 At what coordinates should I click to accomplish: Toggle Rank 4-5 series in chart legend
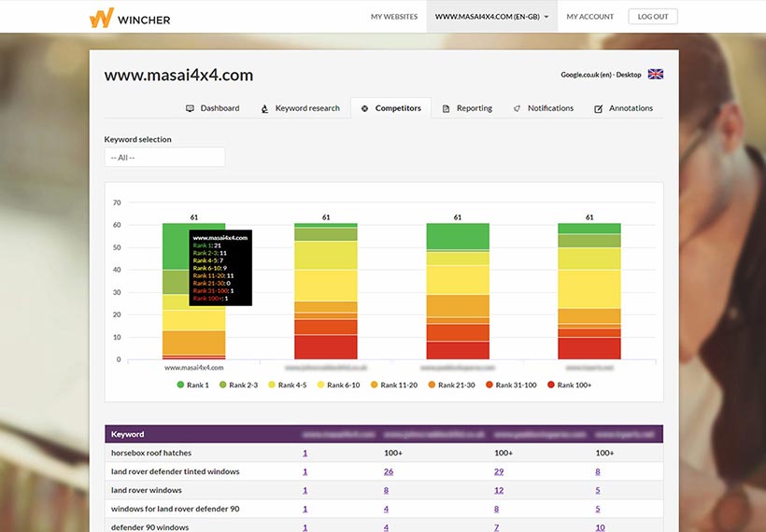coord(288,385)
